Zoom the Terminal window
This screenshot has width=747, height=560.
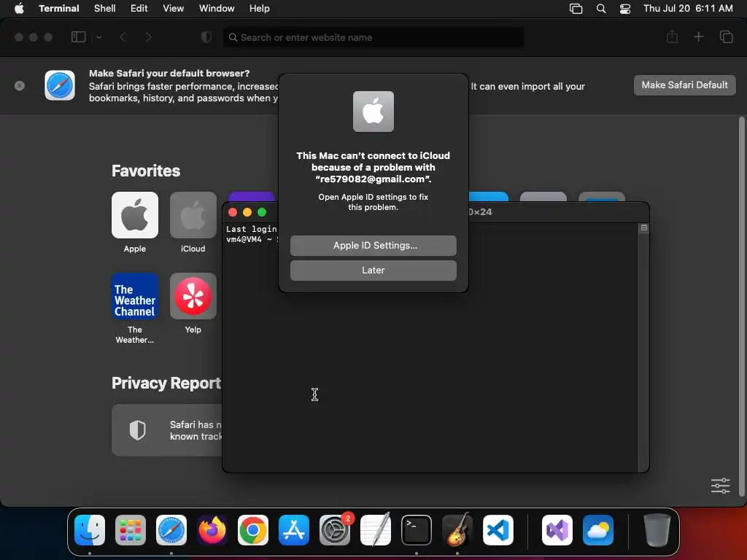point(262,212)
